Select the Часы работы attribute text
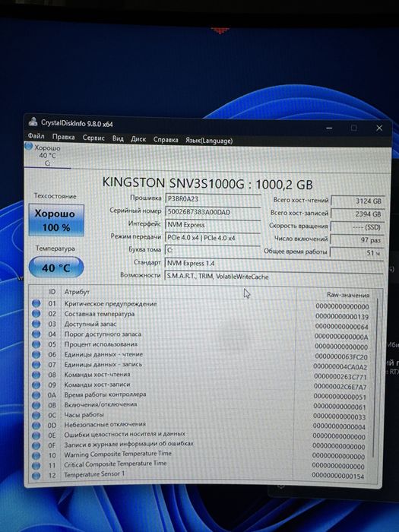Screen dimensions: 399x532 coord(84,415)
